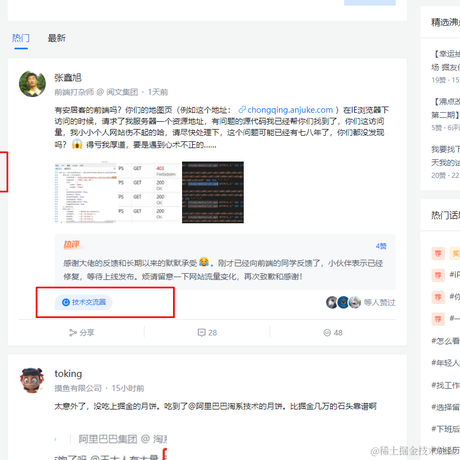Open the #找工作 topic in sidebar
Viewport: 460px width, 460px height.
[x=446, y=385]
